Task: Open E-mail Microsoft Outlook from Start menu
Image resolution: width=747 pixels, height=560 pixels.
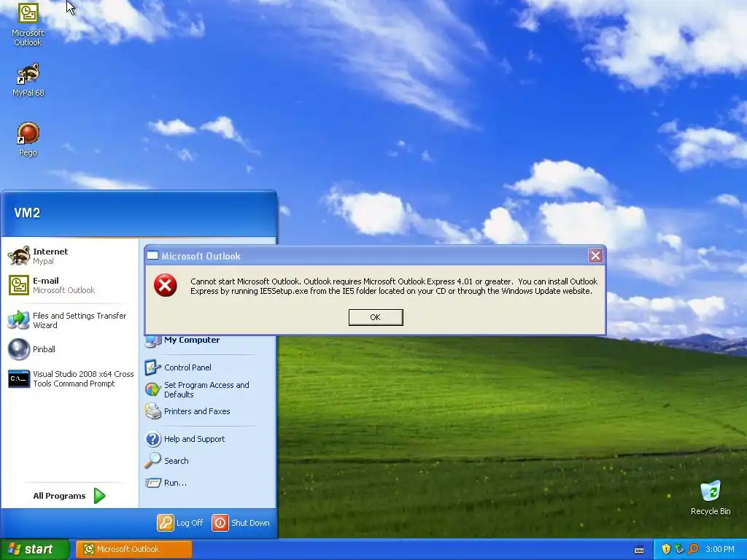Action: tap(70, 285)
